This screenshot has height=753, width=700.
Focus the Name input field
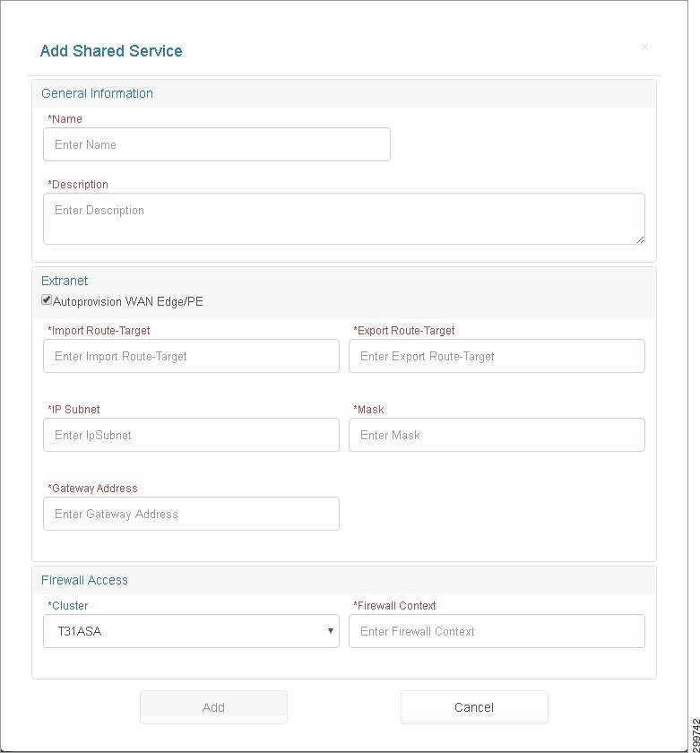point(217,144)
